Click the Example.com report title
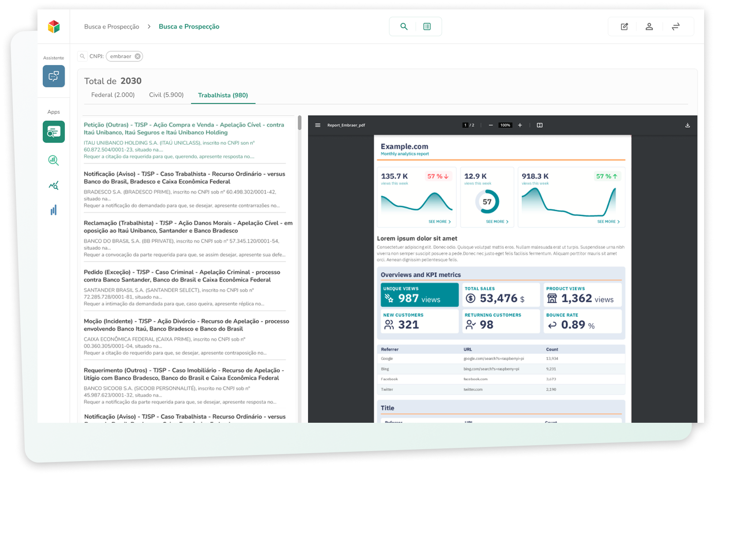This screenshot has height=560, width=735. point(404,146)
